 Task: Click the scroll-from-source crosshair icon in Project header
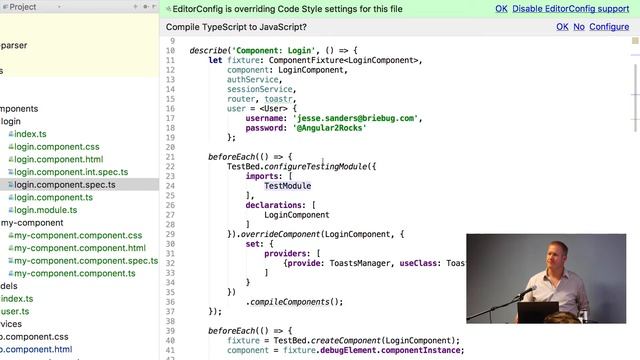click(135, 7)
